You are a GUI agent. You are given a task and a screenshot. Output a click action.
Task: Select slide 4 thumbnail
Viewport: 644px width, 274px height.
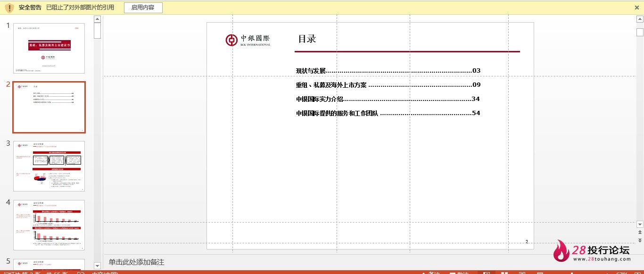[49, 225]
